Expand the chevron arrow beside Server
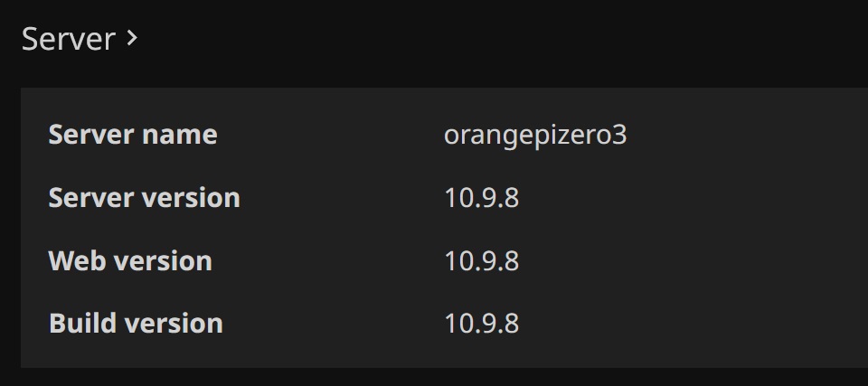 point(132,39)
